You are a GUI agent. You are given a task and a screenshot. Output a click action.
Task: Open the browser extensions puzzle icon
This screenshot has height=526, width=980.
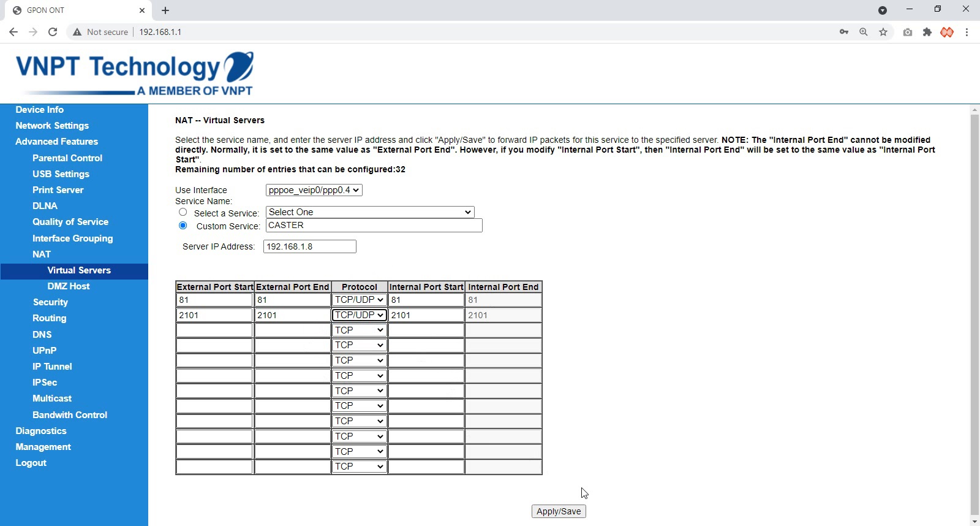[927, 32]
